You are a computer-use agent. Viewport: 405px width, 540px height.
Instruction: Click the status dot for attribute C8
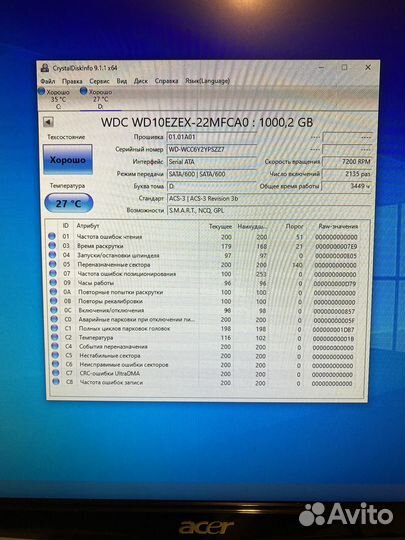[x=56, y=382]
